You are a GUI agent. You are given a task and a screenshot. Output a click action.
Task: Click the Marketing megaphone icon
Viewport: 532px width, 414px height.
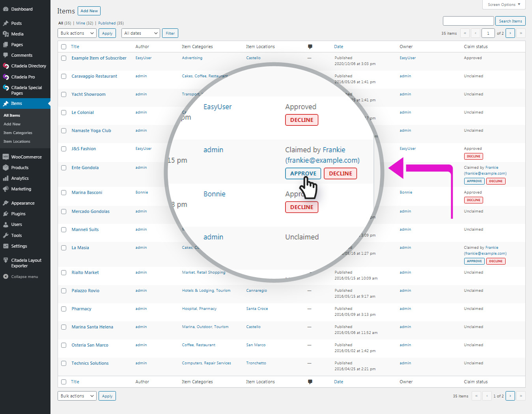[x=6, y=189]
